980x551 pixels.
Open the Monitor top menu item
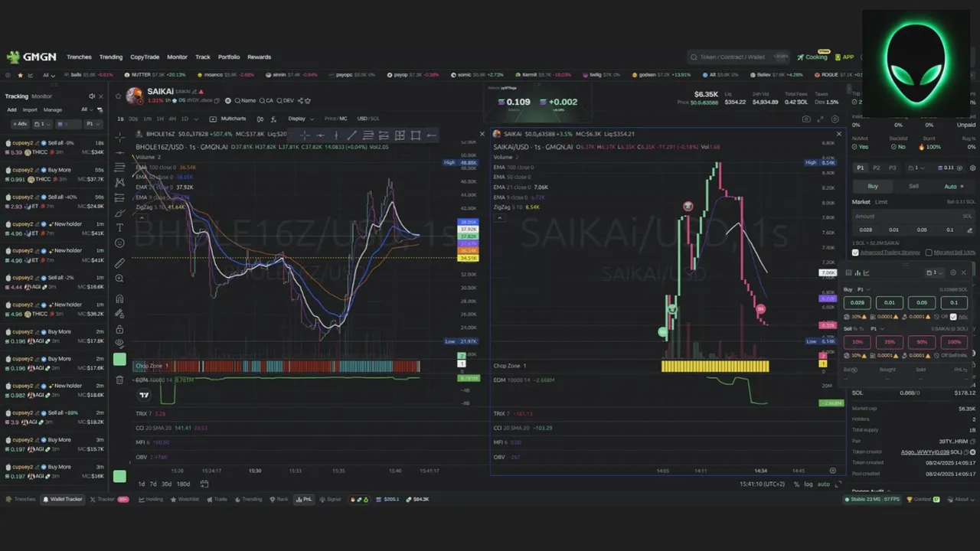[177, 57]
